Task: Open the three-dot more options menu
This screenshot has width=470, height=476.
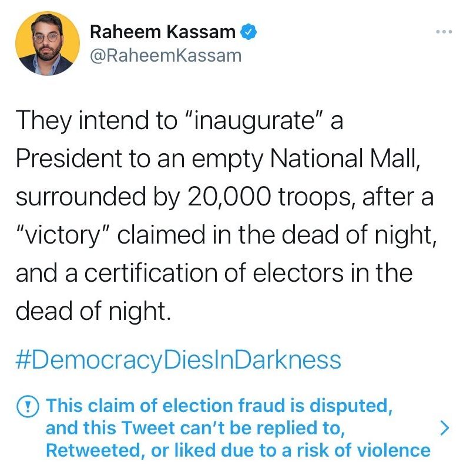Action: tap(445, 31)
